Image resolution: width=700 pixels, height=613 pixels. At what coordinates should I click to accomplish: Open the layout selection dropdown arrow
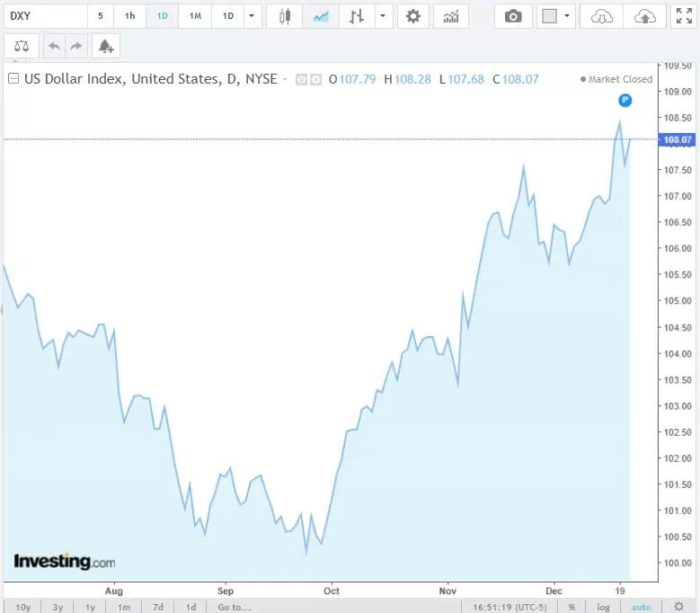click(566, 16)
